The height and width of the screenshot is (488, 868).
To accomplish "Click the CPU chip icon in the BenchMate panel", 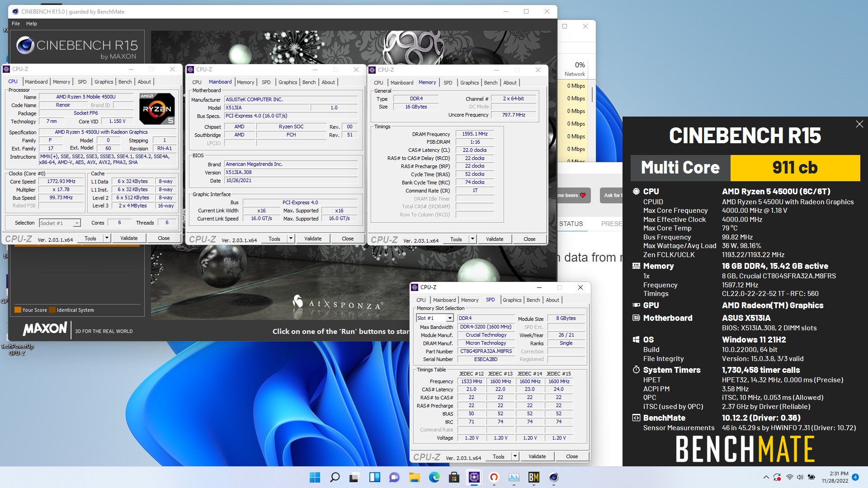I will tap(636, 192).
